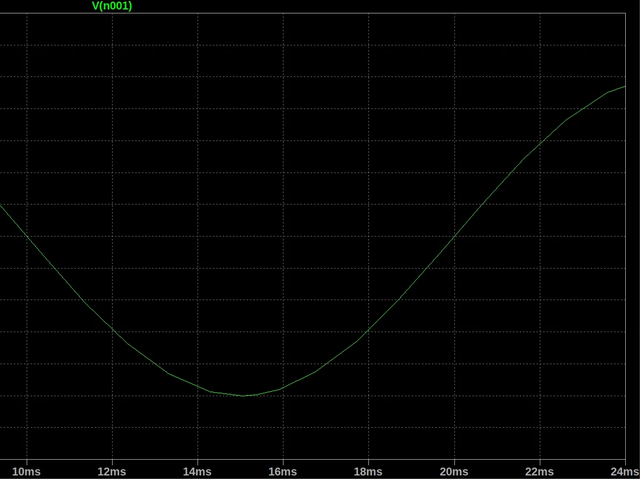Click the V(n001) trace label
Screen dimensions: 640x480
112,6
